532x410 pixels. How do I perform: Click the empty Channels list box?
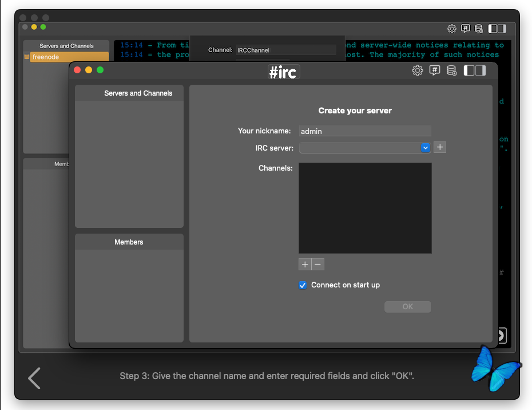point(365,208)
